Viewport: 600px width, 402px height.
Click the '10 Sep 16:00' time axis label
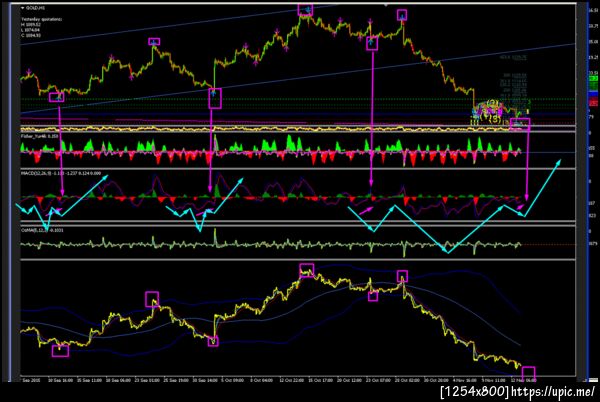(60, 381)
